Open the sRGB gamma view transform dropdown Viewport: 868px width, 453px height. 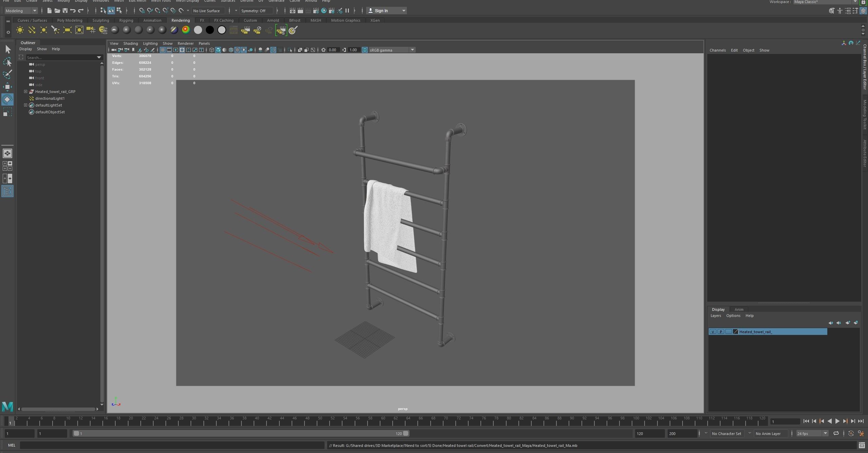point(392,50)
